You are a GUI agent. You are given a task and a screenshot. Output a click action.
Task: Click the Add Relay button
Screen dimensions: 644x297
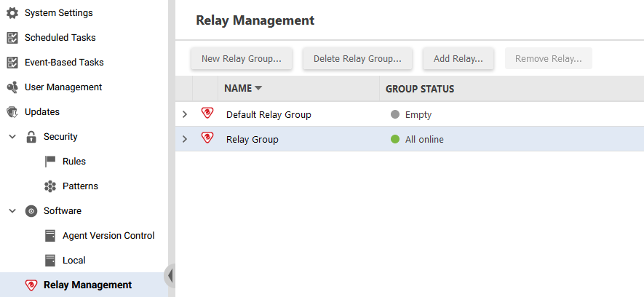458,59
